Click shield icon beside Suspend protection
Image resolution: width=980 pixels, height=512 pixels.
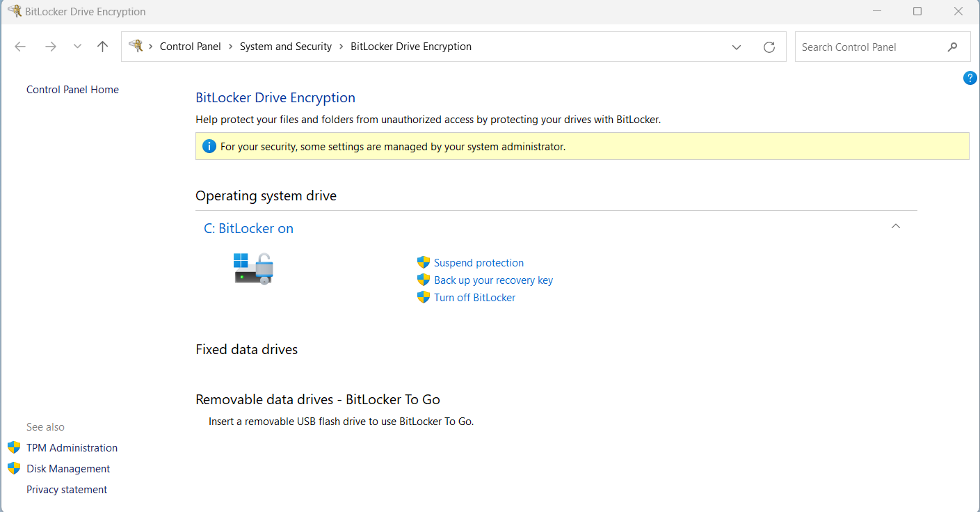click(424, 262)
